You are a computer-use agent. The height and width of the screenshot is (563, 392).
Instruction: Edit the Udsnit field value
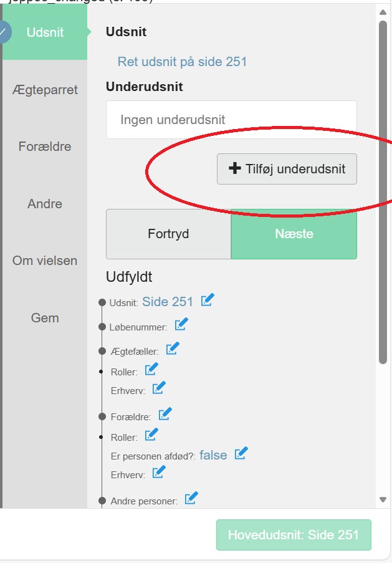click(x=207, y=301)
